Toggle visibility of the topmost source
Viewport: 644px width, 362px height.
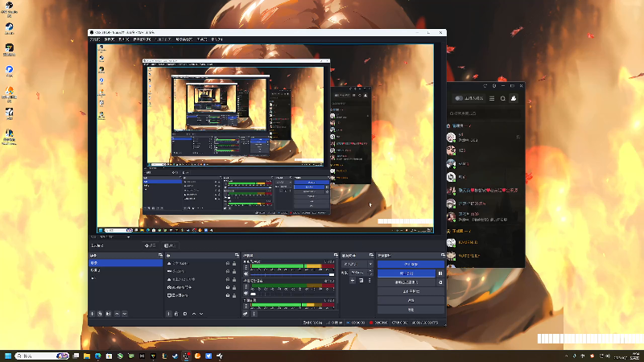tap(228, 264)
